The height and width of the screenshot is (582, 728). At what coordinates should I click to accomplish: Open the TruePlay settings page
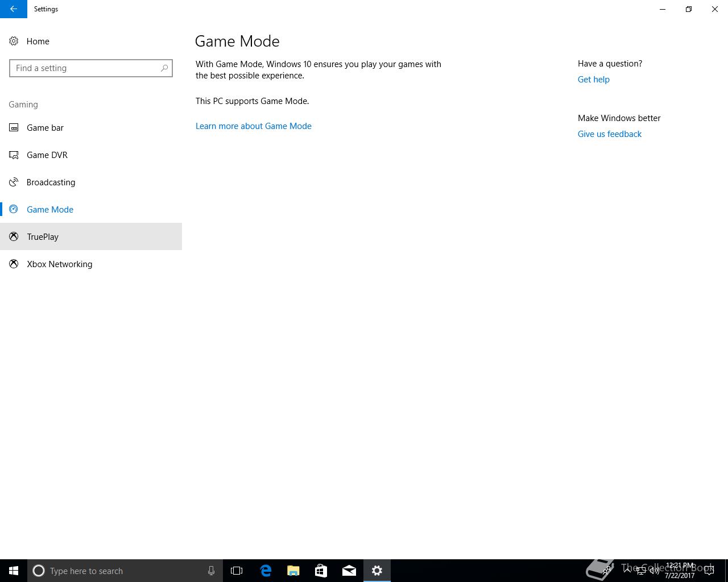pyautogui.click(x=91, y=236)
